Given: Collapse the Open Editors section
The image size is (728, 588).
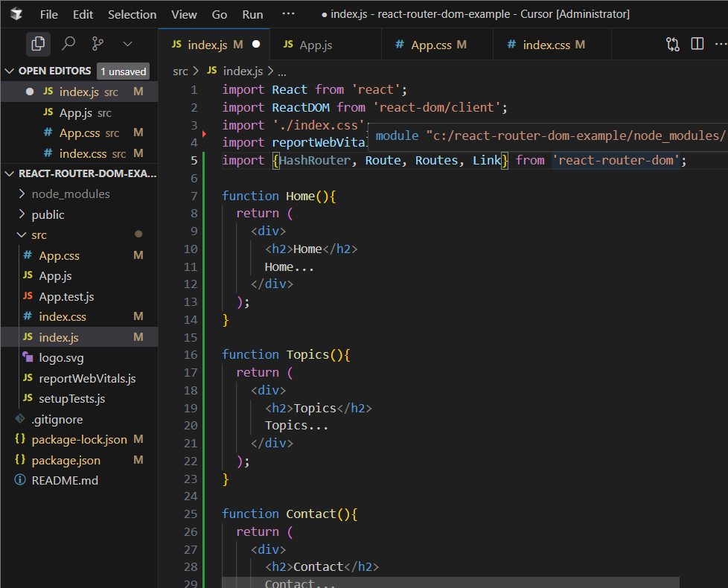Looking at the screenshot, I should (10, 71).
